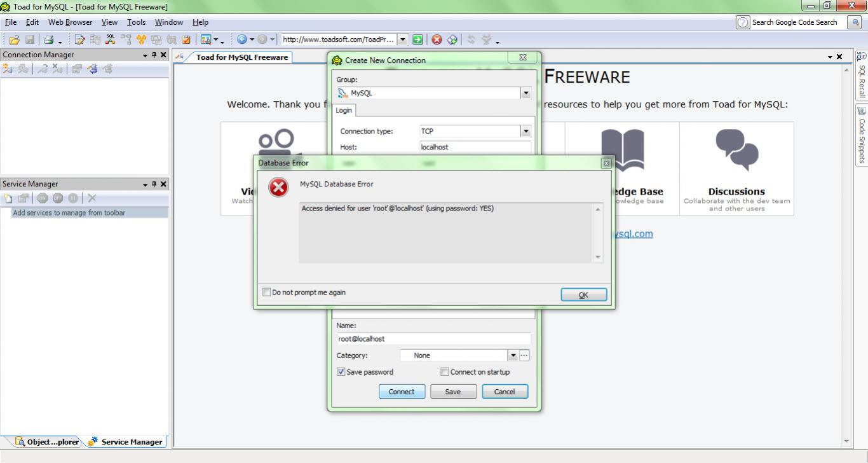Enable the Connect on startup checkbox
This screenshot has width=868, height=463.
(x=445, y=372)
